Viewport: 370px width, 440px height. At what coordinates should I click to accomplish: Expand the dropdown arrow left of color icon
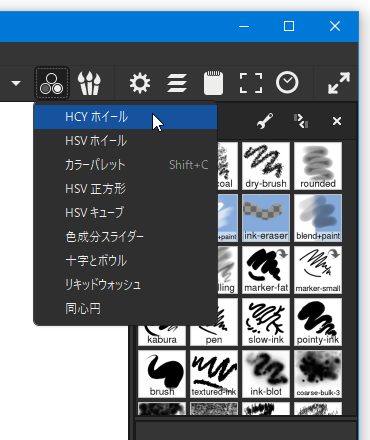16,83
